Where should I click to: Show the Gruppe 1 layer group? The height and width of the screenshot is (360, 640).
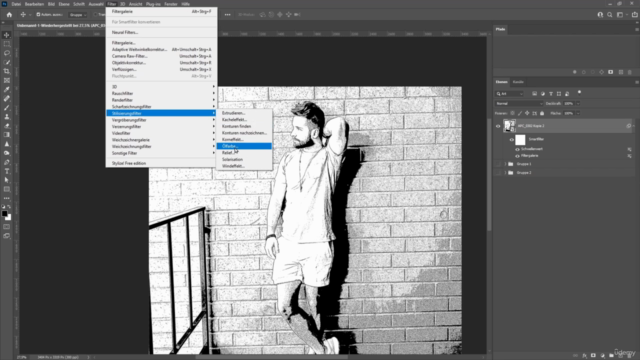498,164
